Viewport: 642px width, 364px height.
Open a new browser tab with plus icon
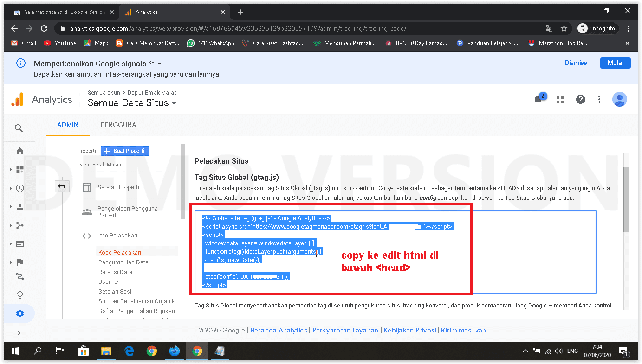240,12
